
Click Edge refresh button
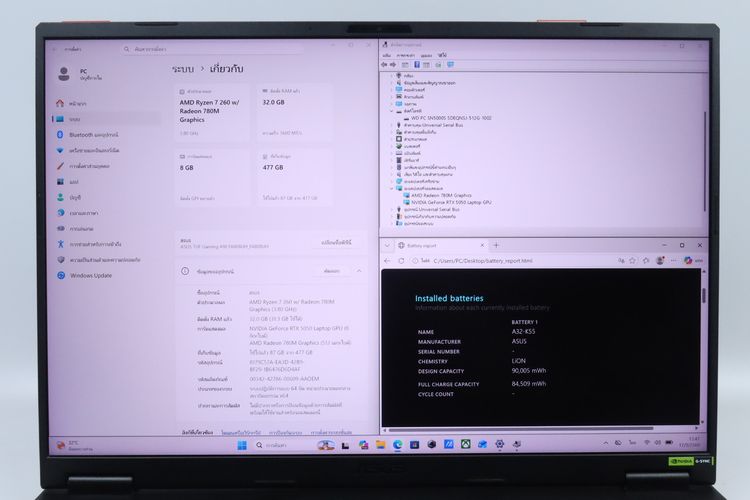tap(401, 261)
